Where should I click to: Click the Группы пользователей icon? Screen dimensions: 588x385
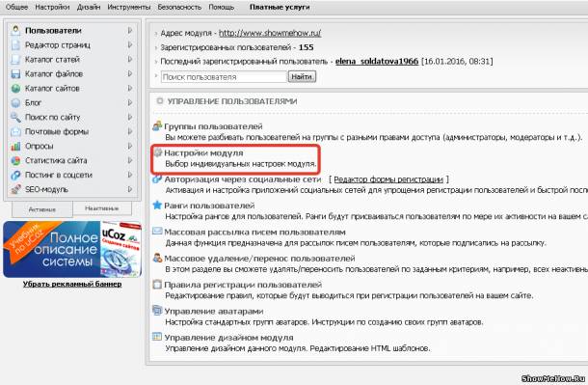[x=157, y=126]
